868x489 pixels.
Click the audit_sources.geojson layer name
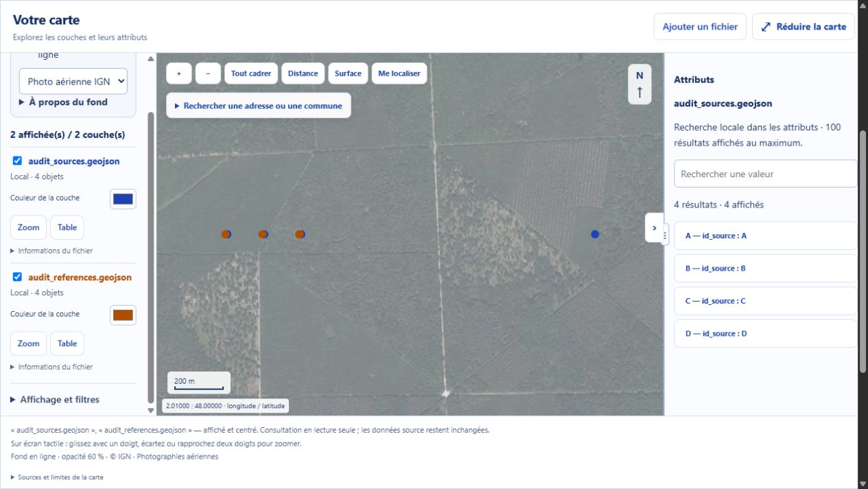click(74, 161)
